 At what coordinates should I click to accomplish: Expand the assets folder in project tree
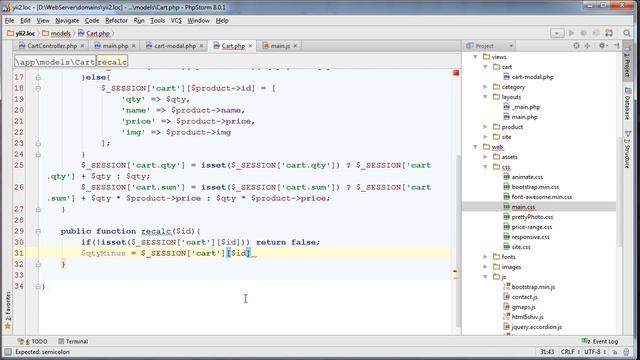point(485,157)
